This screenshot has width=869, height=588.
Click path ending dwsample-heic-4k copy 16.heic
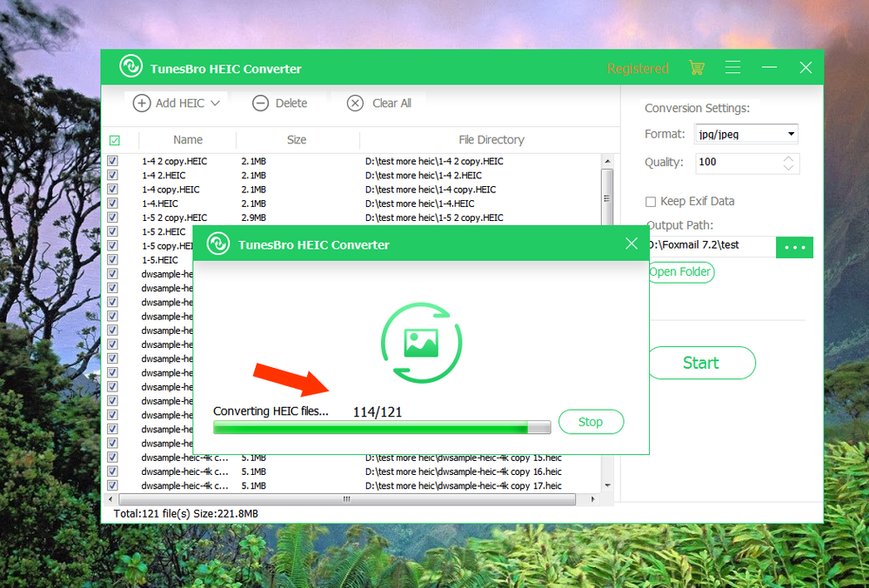(464, 471)
